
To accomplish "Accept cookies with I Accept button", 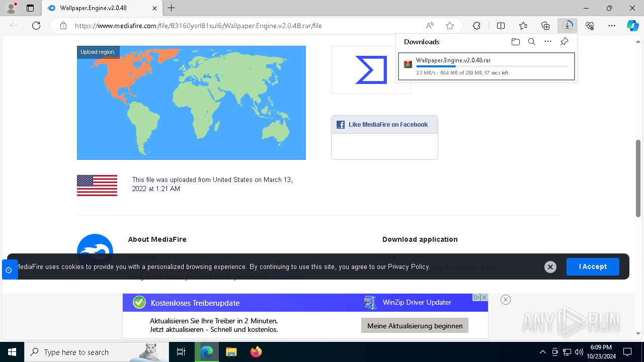I will 593,266.
